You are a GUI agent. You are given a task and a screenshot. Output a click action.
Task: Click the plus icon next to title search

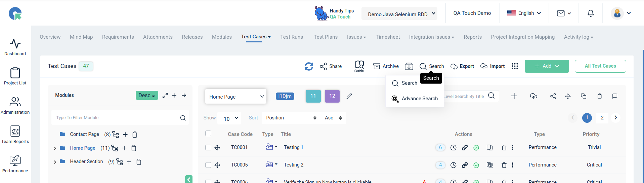click(514, 96)
